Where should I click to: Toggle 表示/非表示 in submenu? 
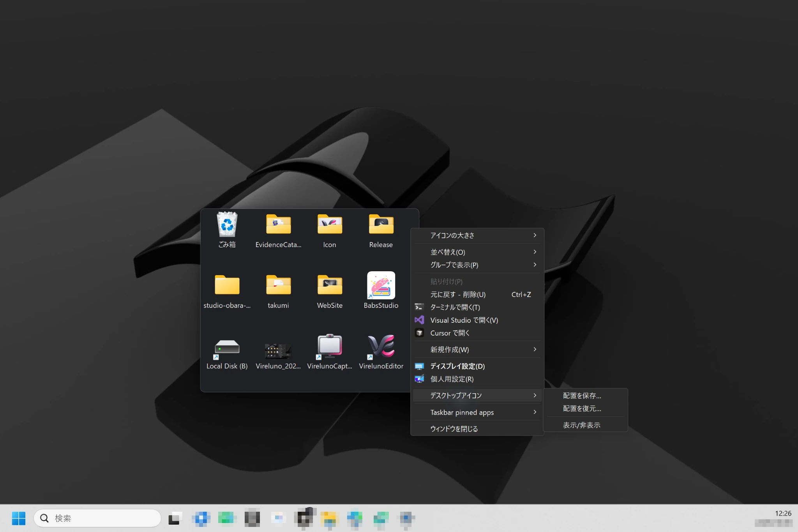tap(585, 425)
